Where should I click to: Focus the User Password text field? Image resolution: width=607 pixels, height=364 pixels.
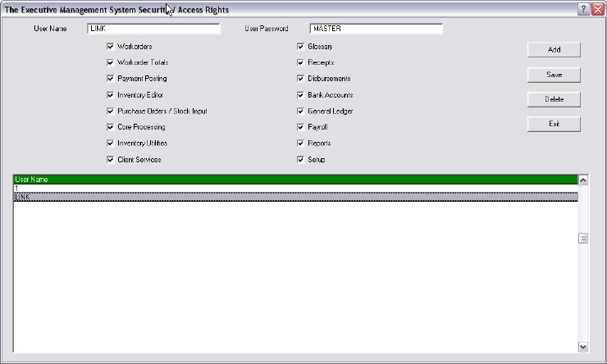(376, 29)
